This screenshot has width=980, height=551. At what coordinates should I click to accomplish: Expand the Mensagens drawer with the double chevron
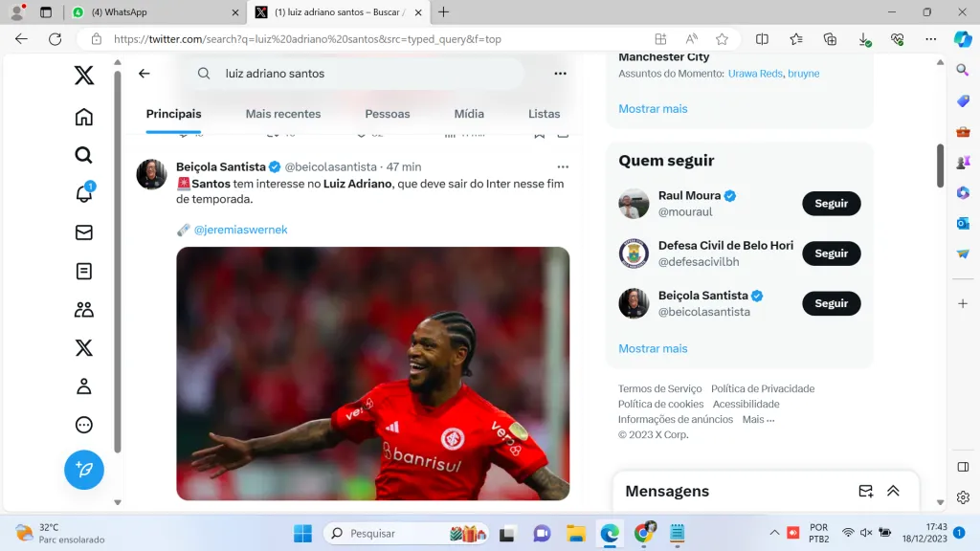tap(893, 491)
